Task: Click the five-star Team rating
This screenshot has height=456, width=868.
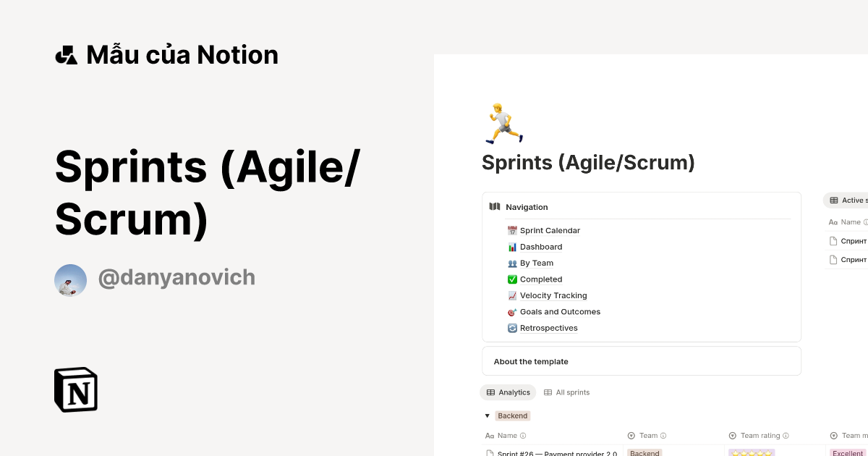Action: pos(751,452)
